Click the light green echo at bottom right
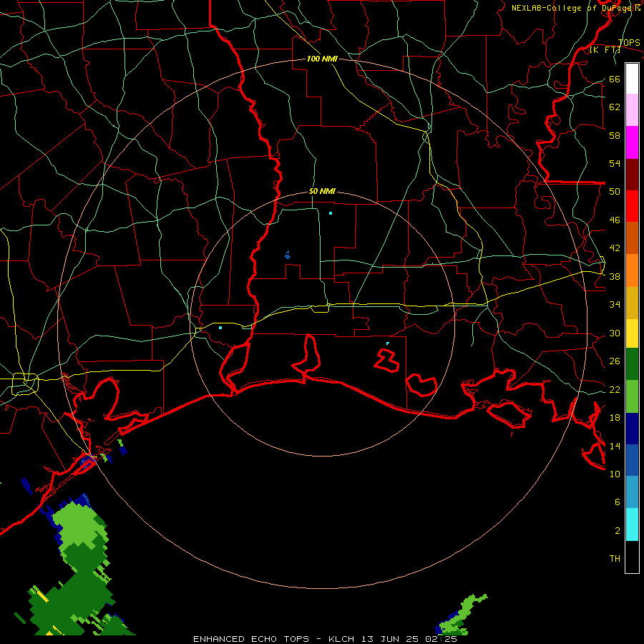Screen dimensions: 644x644 (x=463, y=614)
